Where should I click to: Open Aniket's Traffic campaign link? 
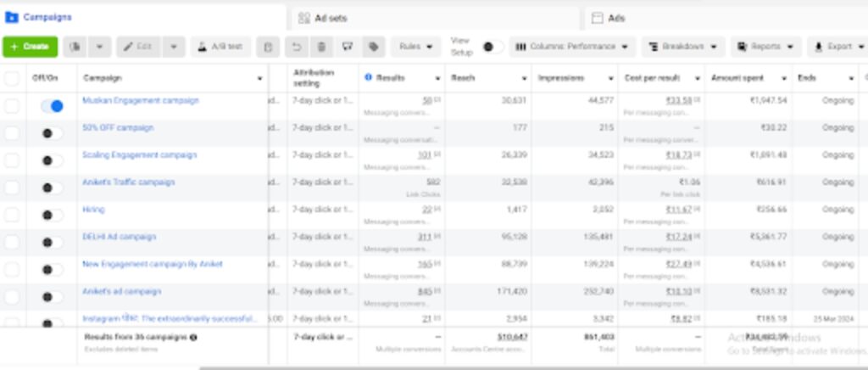point(129,182)
